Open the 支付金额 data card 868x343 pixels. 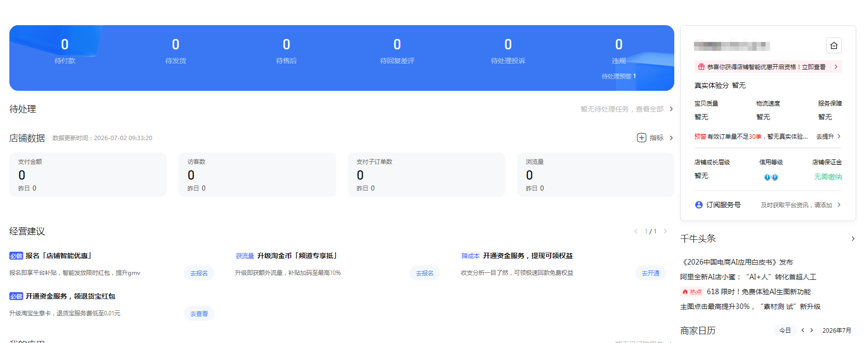(x=88, y=175)
